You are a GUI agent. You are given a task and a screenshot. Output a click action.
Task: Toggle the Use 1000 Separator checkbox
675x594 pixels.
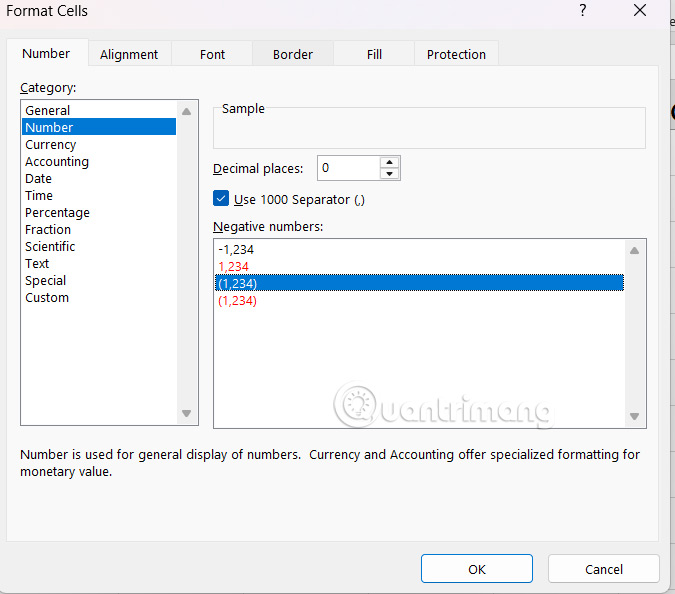tap(221, 199)
